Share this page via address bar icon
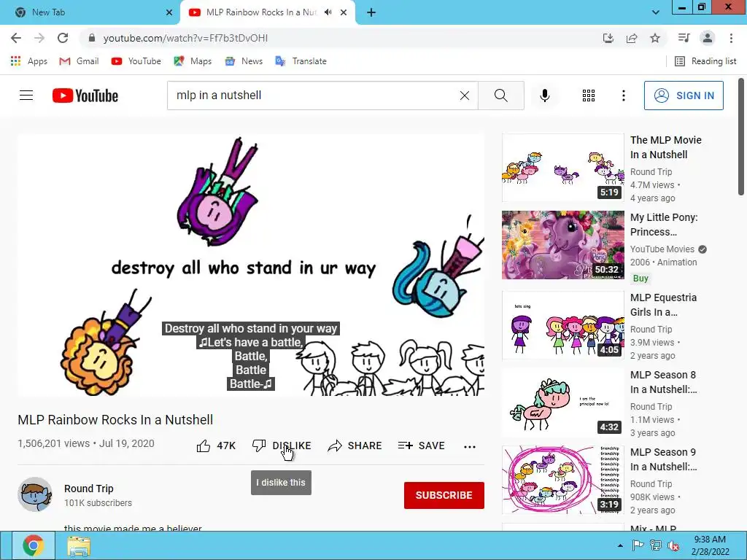The height and width of the screenshot is (560, 747). pyautogui.click(x=632, y=38)
